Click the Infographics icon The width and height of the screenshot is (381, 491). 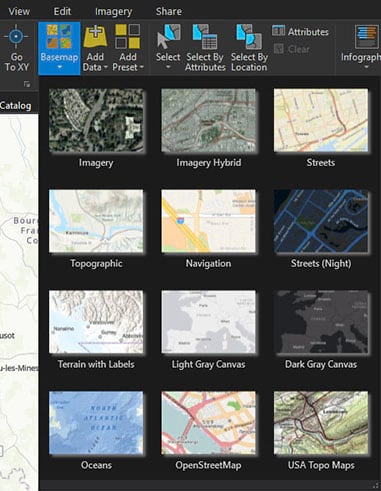(366, 36)
